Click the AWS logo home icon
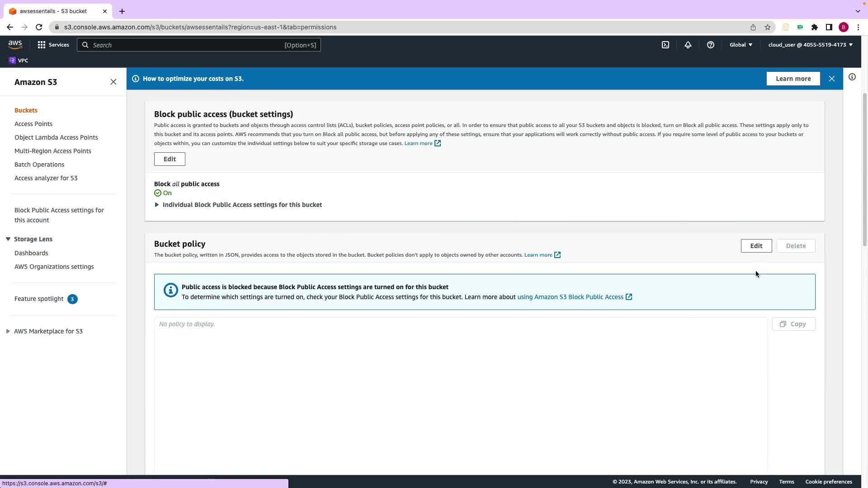The width and height of the screenshot is (868, 488). [x=15, y=44]
